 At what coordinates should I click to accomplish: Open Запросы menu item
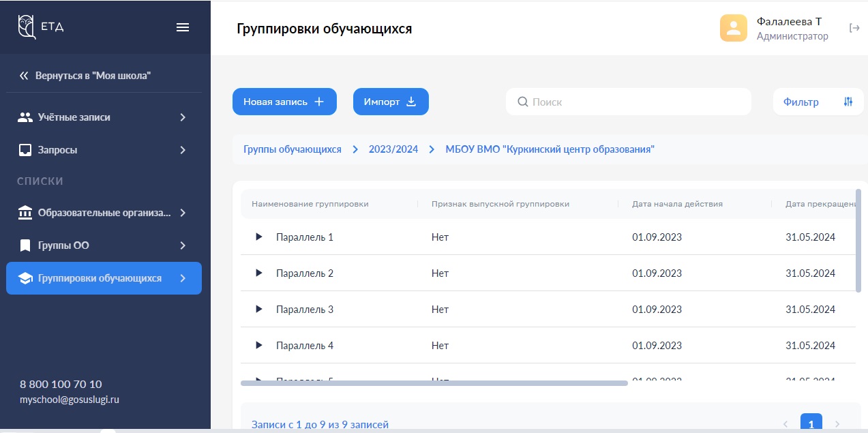tap(104, 150)
